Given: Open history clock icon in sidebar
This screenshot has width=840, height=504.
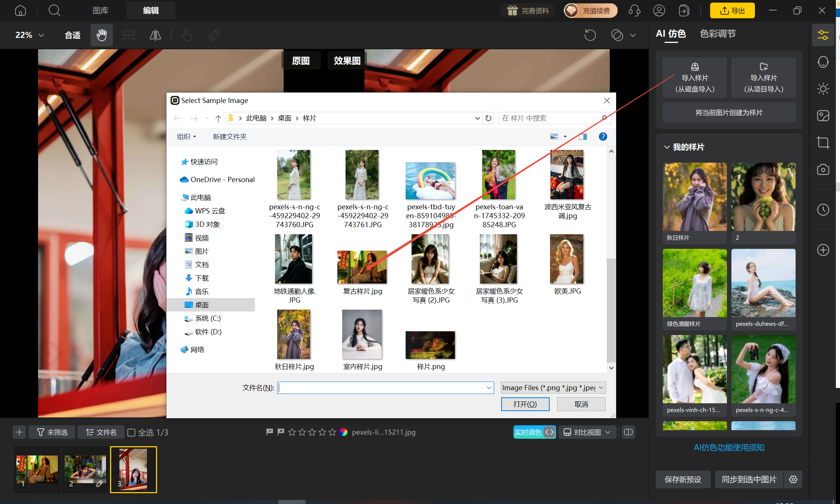Looking at the screenshot, I should pyautogui.click(x=823, y=210).
